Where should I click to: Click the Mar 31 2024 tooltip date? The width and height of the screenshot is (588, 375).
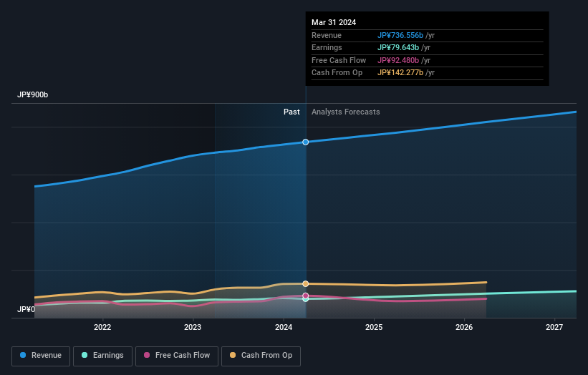click(334, 22)
